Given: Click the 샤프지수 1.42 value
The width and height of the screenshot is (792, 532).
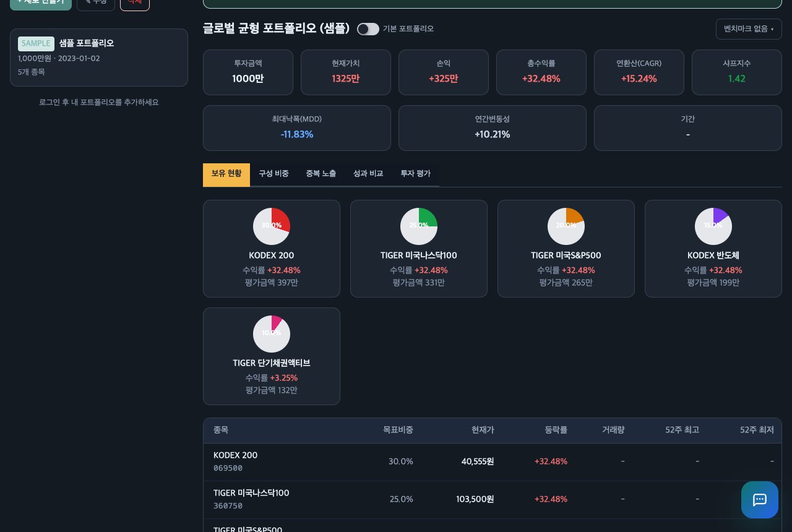Looking at the screenshot, I should click(x=737, y=79).
